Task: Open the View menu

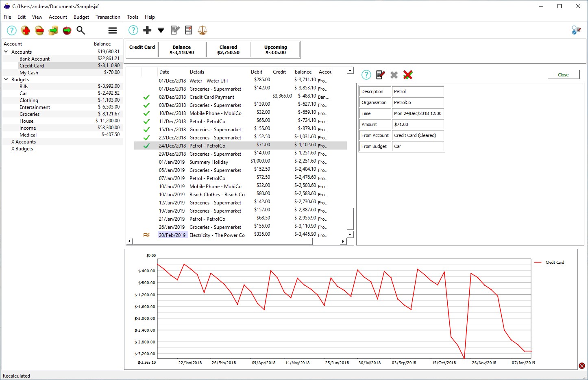Action: click(x=37, y=17)
